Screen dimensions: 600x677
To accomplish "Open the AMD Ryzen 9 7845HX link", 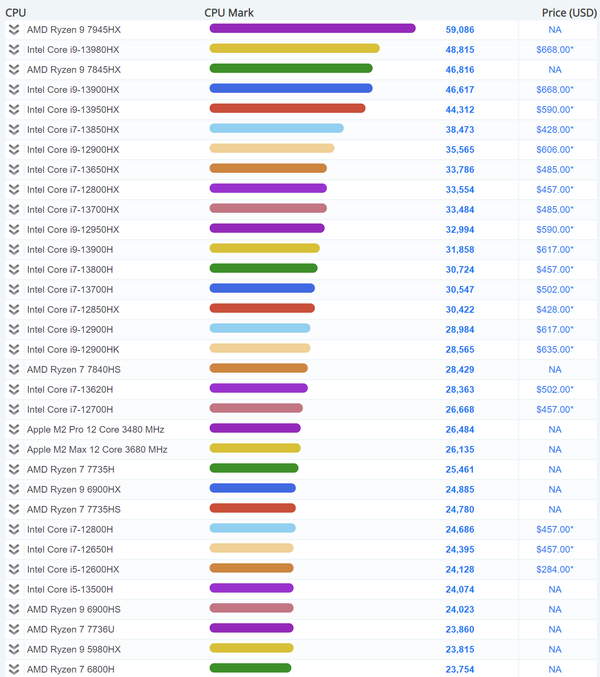I will coord(74,70).
